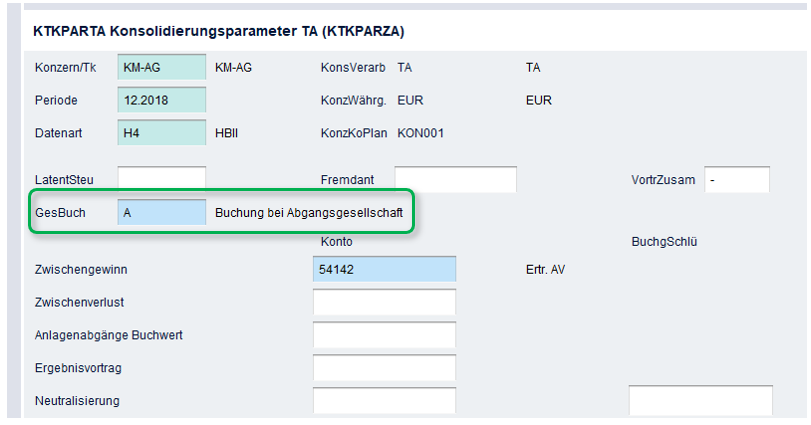Click the Buchung bei Abgangsgesellschaft description text
Viewport: 811px width, 425px height.
(x=309, y=212)
